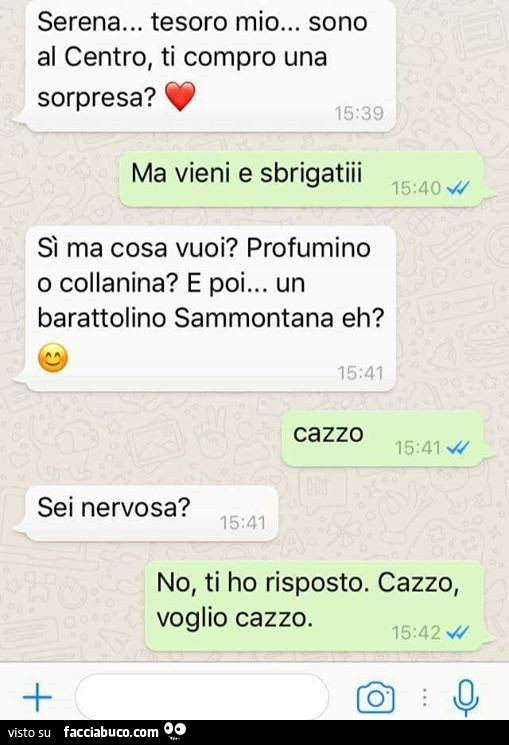Select the 'Serena... tesoro mio' message
The height and width of the screenshot is (745, 509).
(x=207, y=65)
